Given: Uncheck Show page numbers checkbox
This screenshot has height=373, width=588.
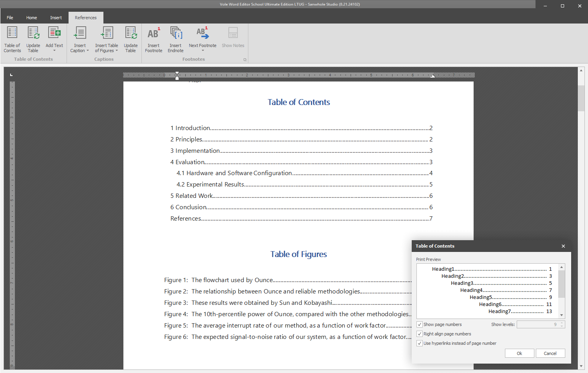Looking at the screenshot, I should 420,324.
